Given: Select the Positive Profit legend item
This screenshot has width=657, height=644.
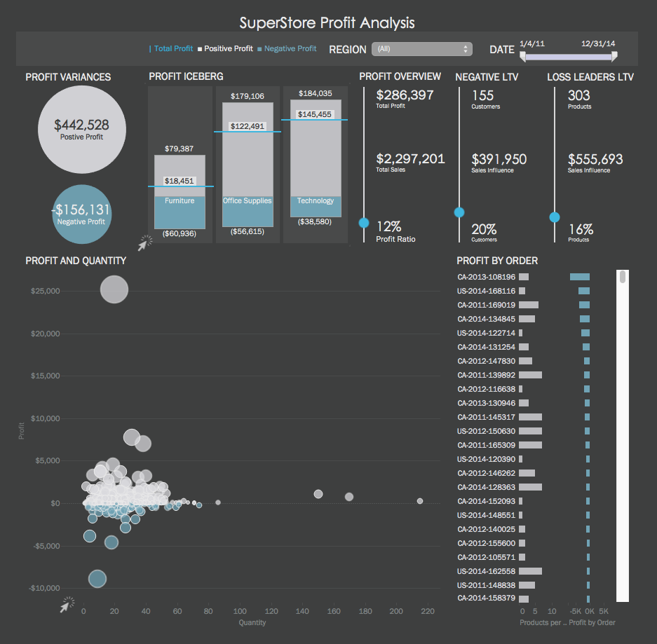Looking at the screenshot, I should pos(225,48).
